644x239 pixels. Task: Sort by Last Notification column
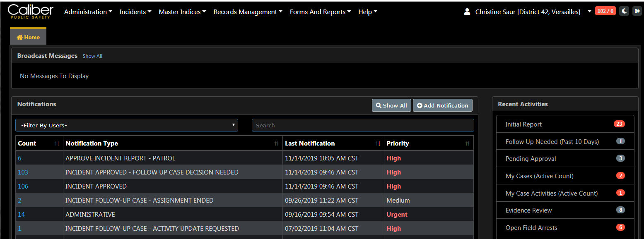coord(378,143)
